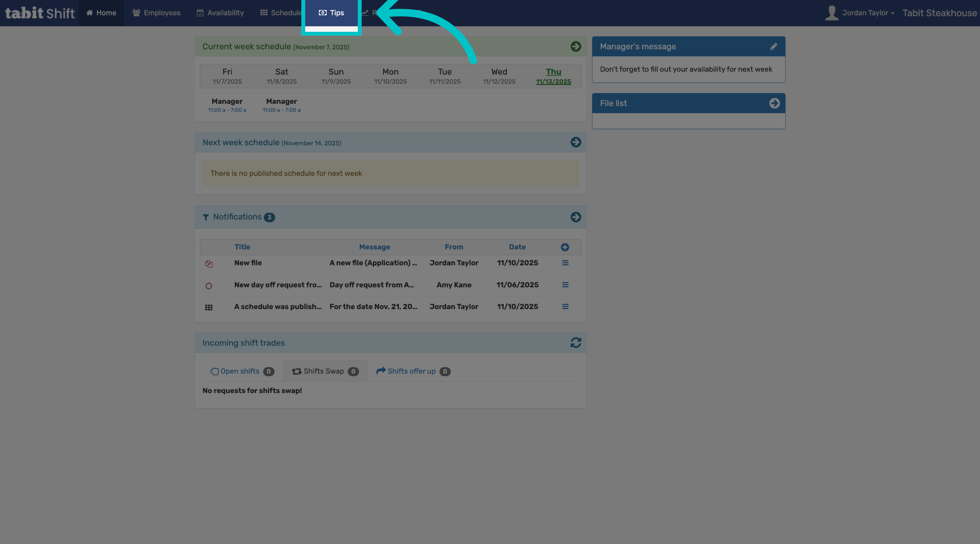This screenshot has height=544, width=980.
Task: Sort notifications by Message column
Action: tap(374, 247)
